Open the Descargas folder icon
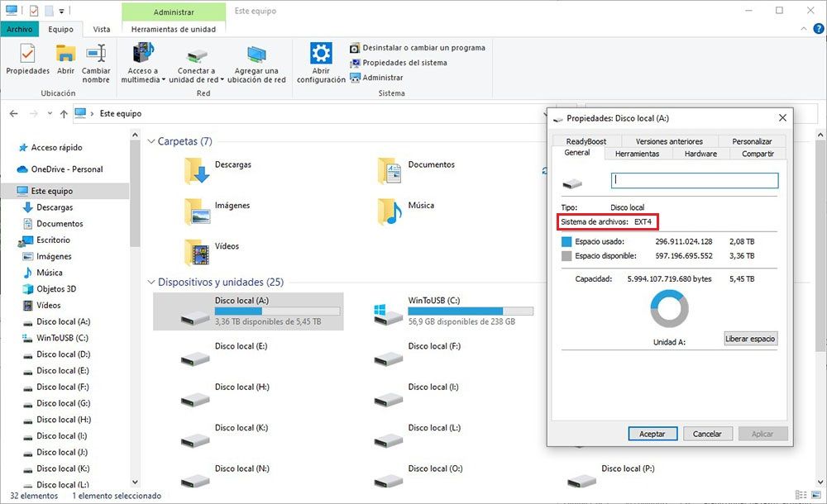827x504 pixels. click(197, 170)
